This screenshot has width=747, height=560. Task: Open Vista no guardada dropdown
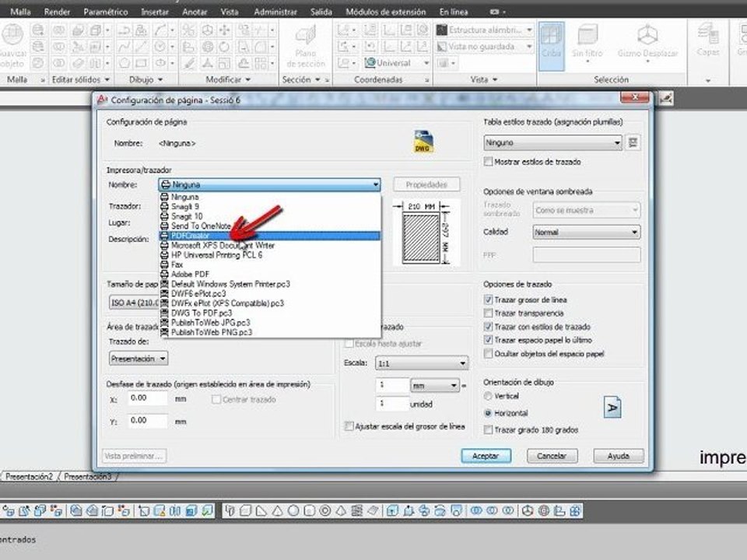(x=529, y=47)
